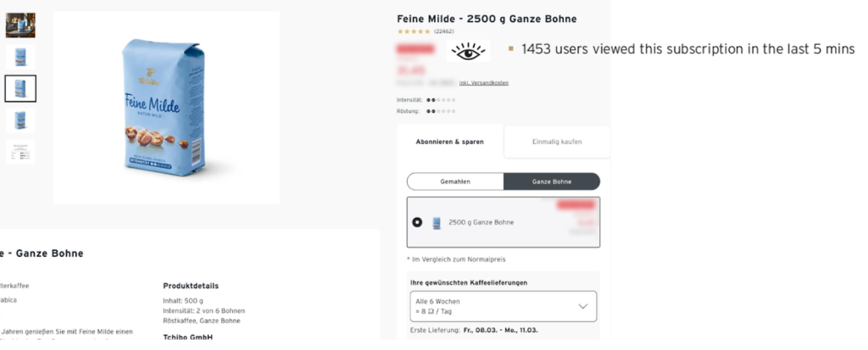Click the chevron arrow of Alle 6 Wochen
This screenshot has width=868, height=350.
click(583, 306)
